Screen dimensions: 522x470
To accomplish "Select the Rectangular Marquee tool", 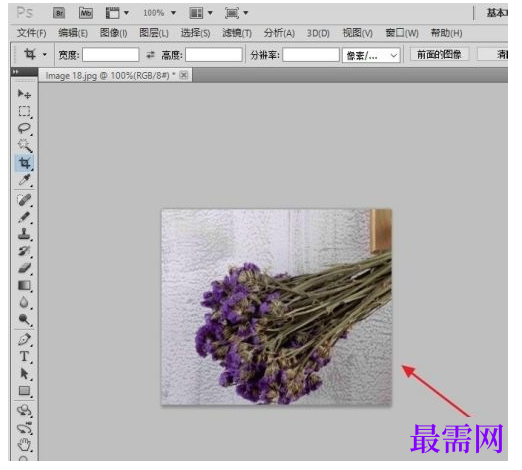I will pyautogui.click(x=24, y=111).
